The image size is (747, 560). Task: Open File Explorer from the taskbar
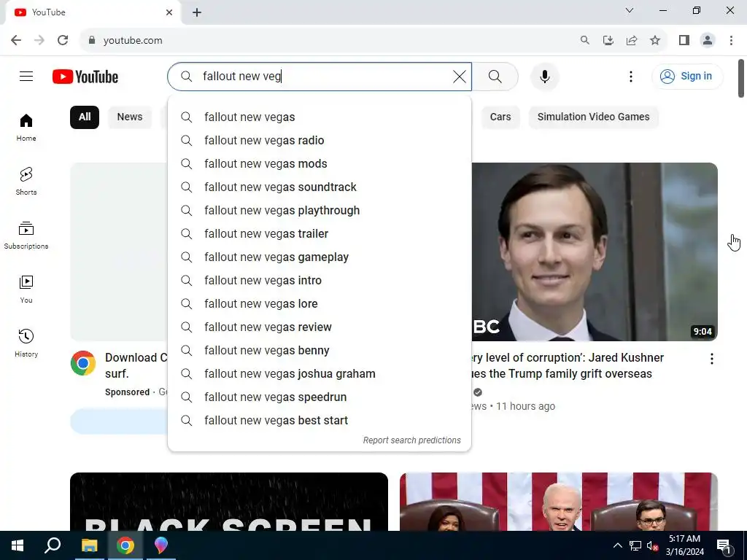pos(89,545)
